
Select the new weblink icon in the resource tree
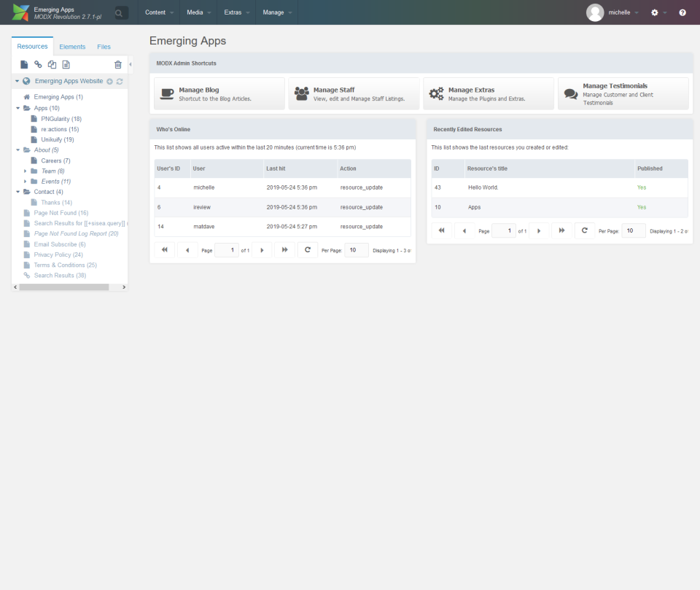pyautogui.click(x=38, y=64)
